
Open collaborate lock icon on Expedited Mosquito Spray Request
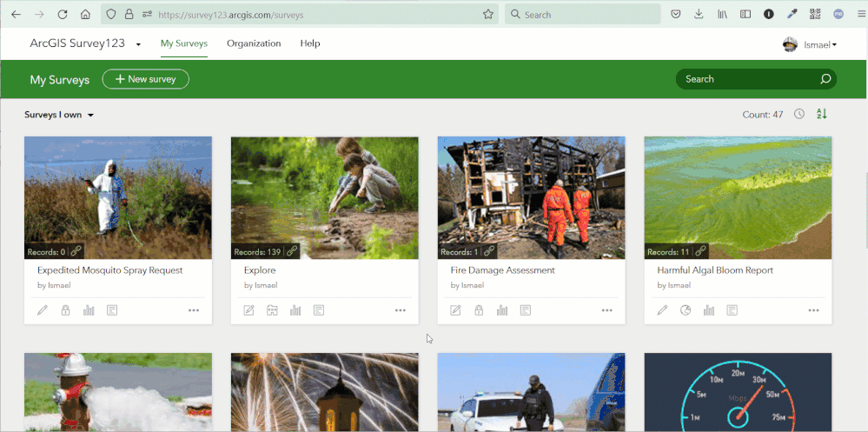click(65, 310)
